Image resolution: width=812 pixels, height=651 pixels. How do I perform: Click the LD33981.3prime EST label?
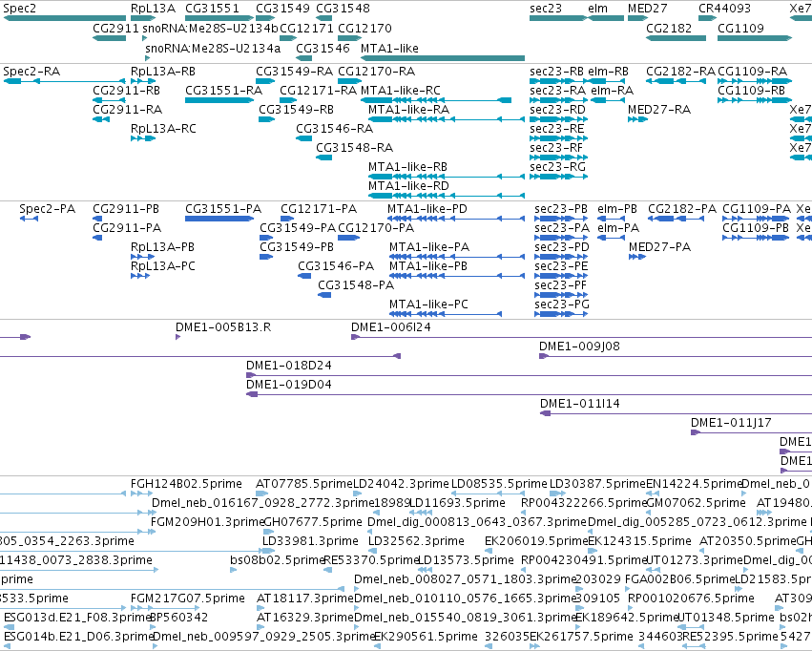[x=310, y=542]
